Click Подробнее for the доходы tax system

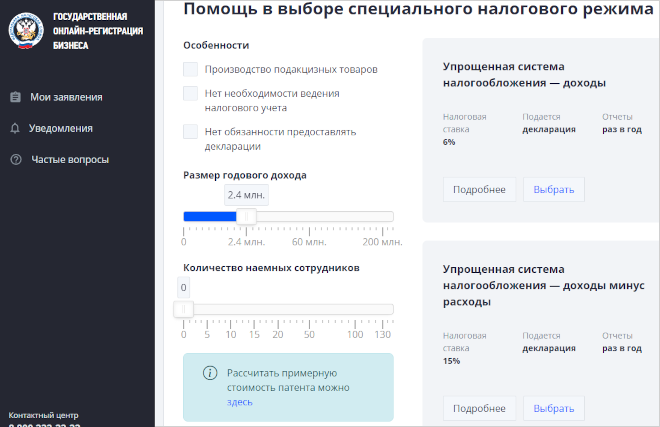click(x=479, y=189)
